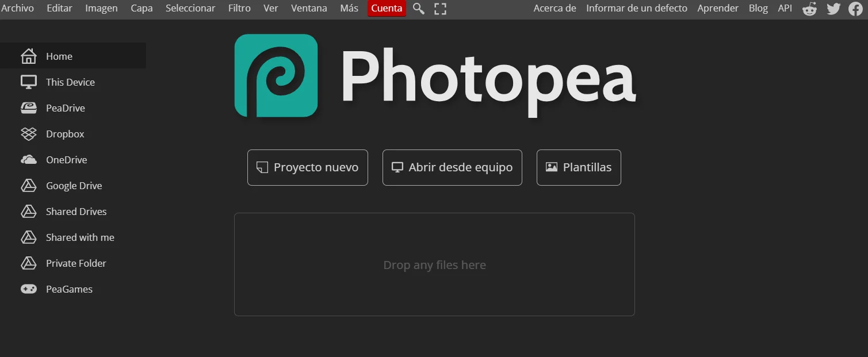Open the Editar menu
Screen dimensions: 868x357
click(x=60, y=8)
